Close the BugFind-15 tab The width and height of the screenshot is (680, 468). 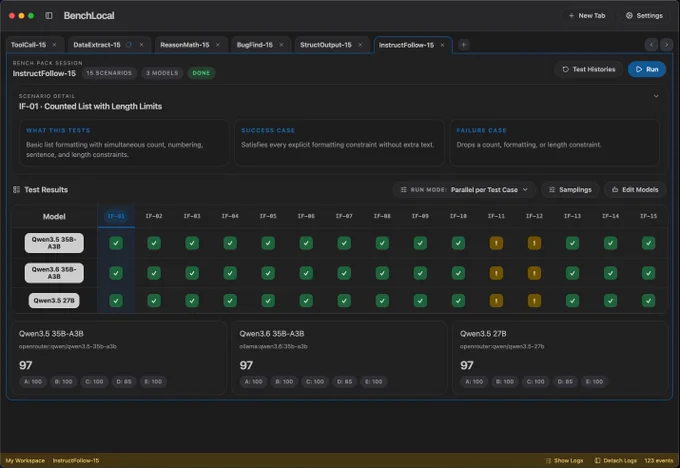[x=281, y=45]
